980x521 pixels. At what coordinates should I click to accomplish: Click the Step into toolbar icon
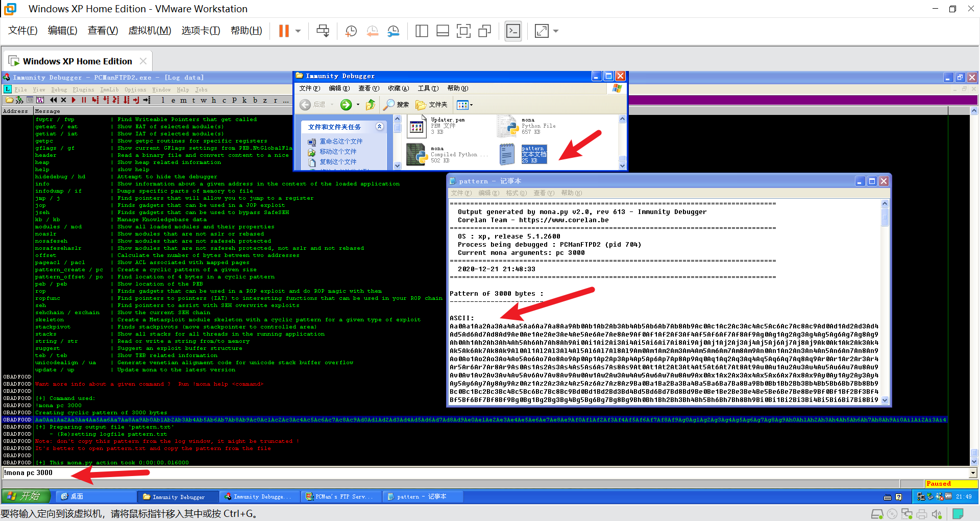coord(95,100)
